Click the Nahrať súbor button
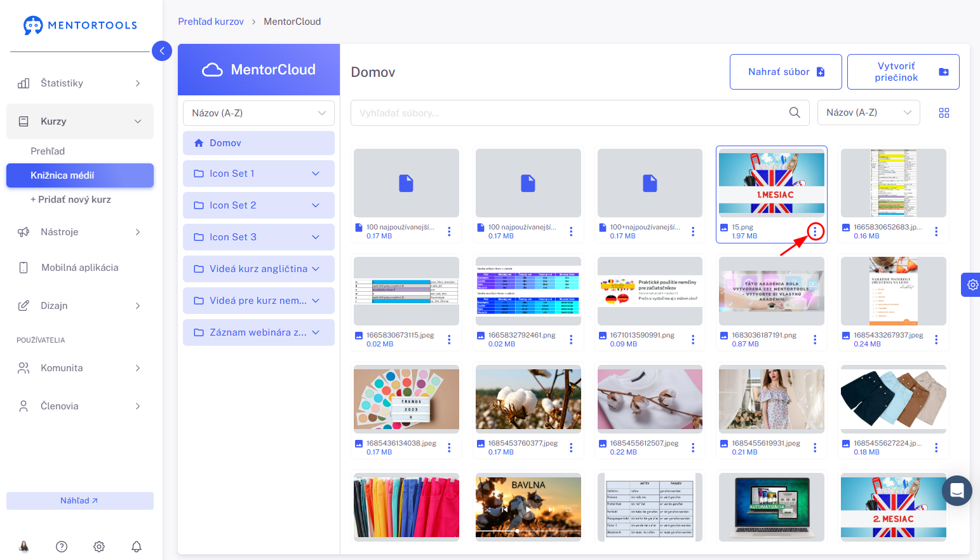This screenshot has height=560, width=980. [x=786, y=72]
